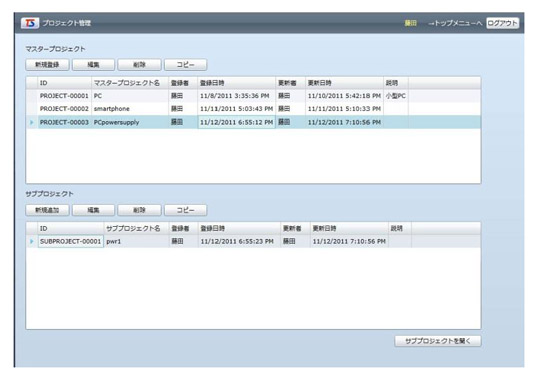This screenshot has width=540, height=381.
Task: Select the PROJECT-00001 ID cell
Action: click(64, 96)
